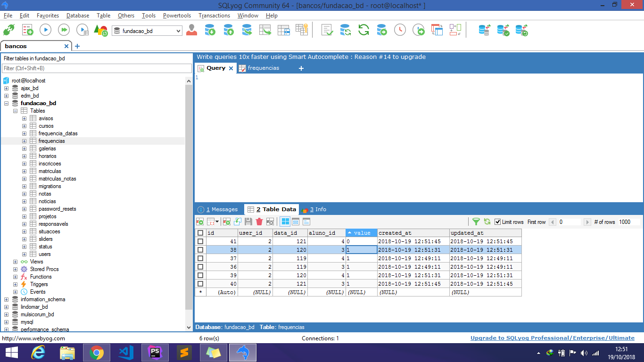Switch to Form view mode icon
The image size is (644, 362).
(x=296, y=222)
